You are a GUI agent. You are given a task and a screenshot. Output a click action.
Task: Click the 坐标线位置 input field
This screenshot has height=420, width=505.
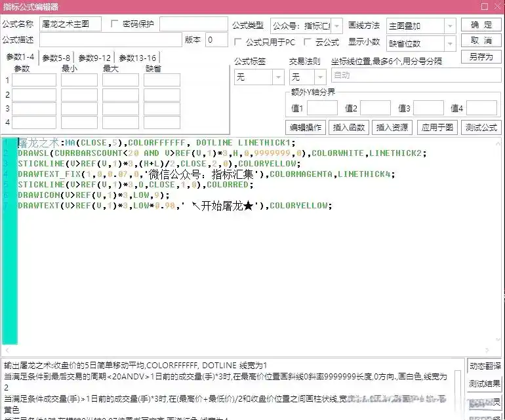coord(416,75)
